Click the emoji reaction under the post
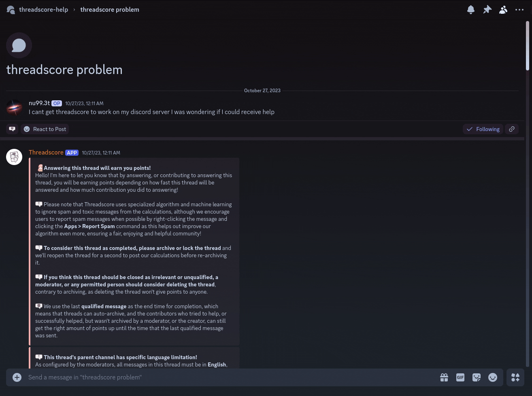This screenshot has width=532, height=396. [x=12, y=129]
